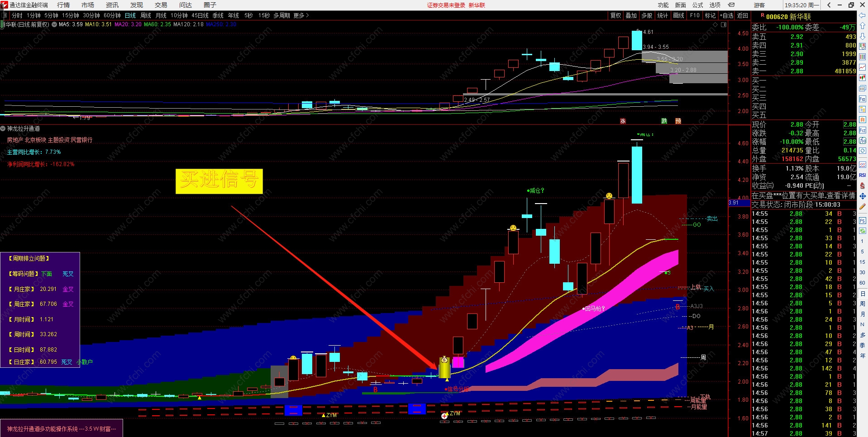This screenshot has width=868, height=437.
Task: Click the magenta candle after yellow signal candle
Action: click(x=458, y=362)
